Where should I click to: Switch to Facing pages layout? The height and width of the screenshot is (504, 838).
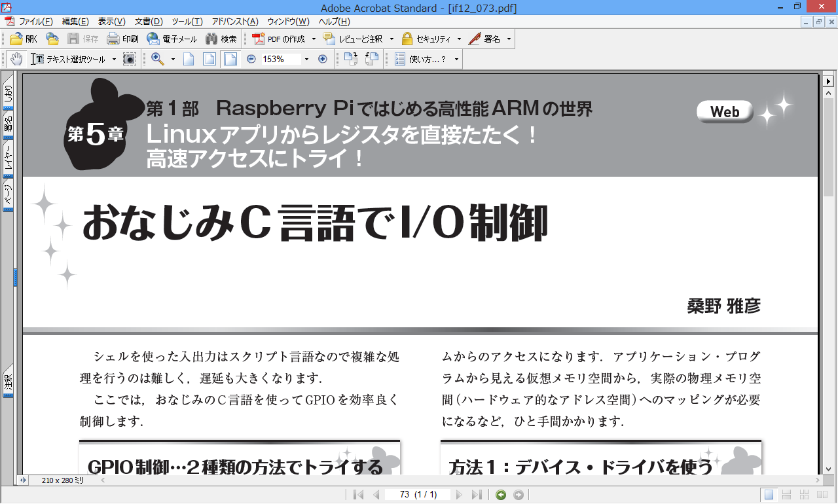pos(822,495)
